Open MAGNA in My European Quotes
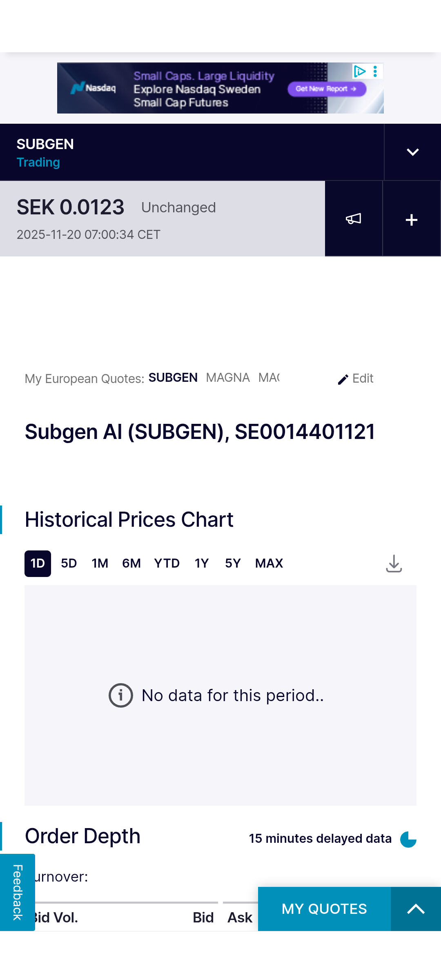Image resolution: width=441 pixels, height=980 pixels. point(228,378)
